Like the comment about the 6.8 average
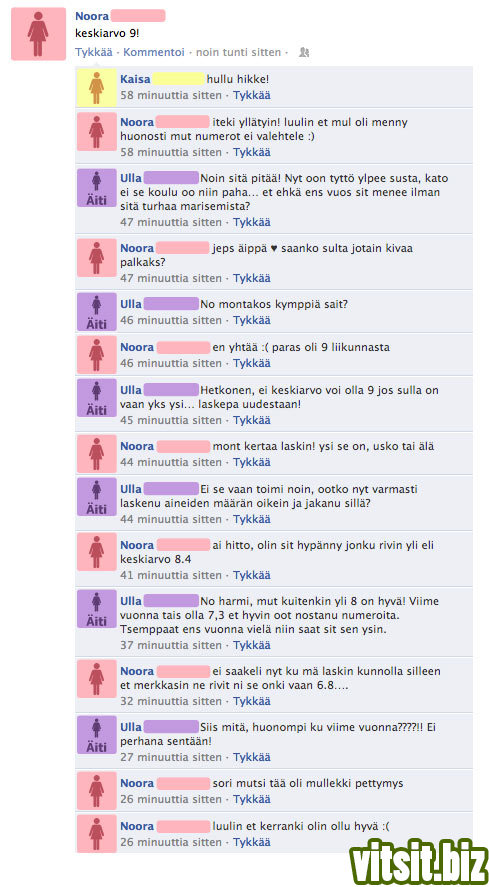The image size is (489, 887). (x=252, y=701)
